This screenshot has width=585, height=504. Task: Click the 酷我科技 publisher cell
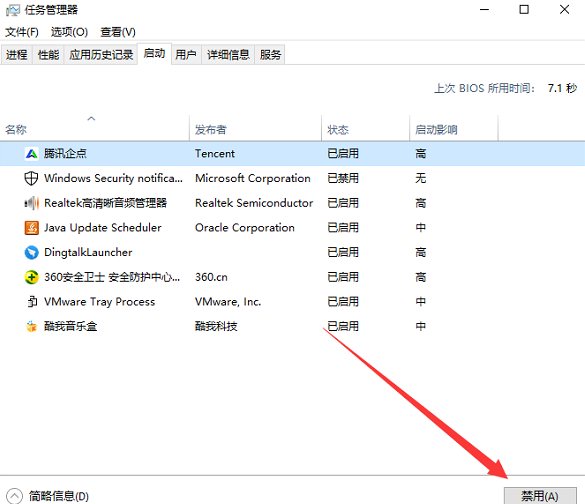pos(216,326)
